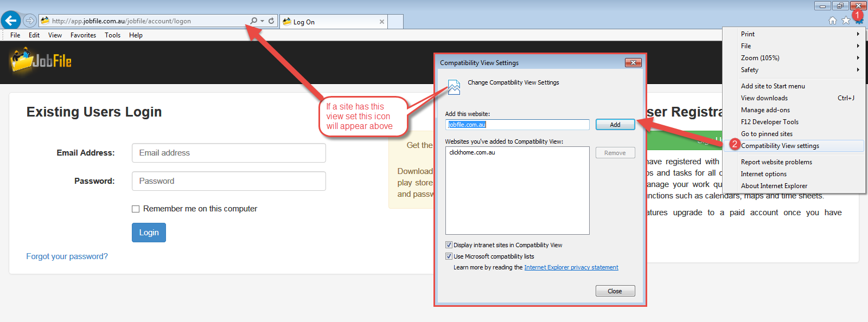Open the address bar dropdown arrow

(263, 21)
